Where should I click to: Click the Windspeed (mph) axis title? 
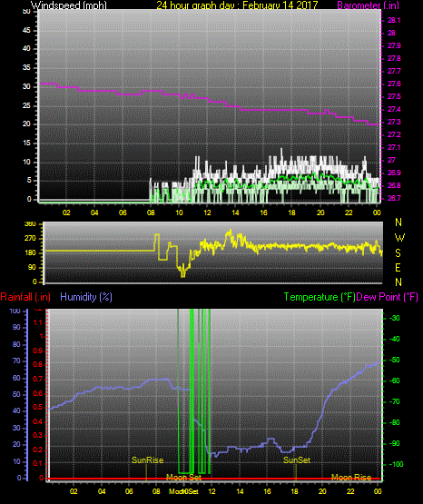tap(68, 5)
